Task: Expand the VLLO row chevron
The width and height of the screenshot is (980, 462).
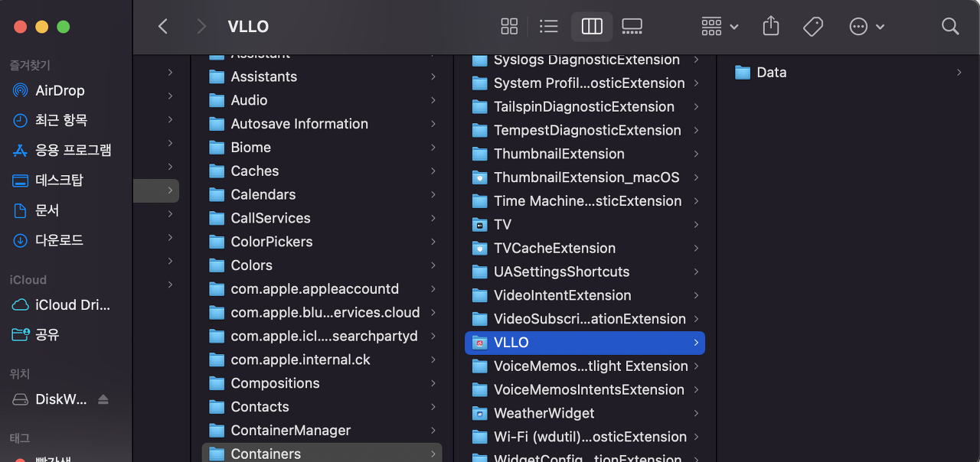Action: 696,343
